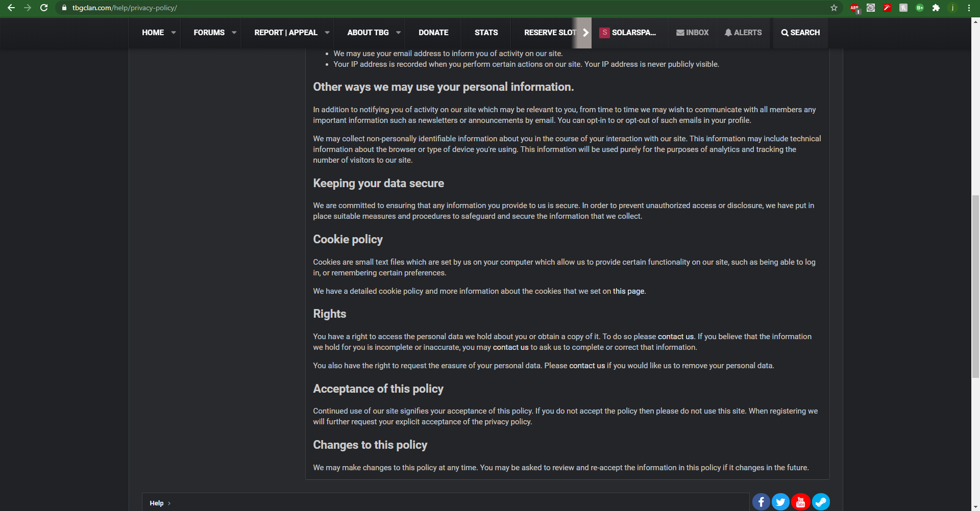980x511 pixels.
Task: Open the INBOX messages
Action: click(693, 33)
